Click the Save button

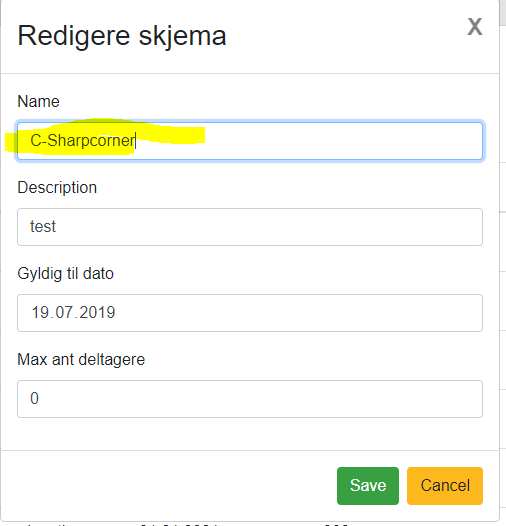[368, 485]
